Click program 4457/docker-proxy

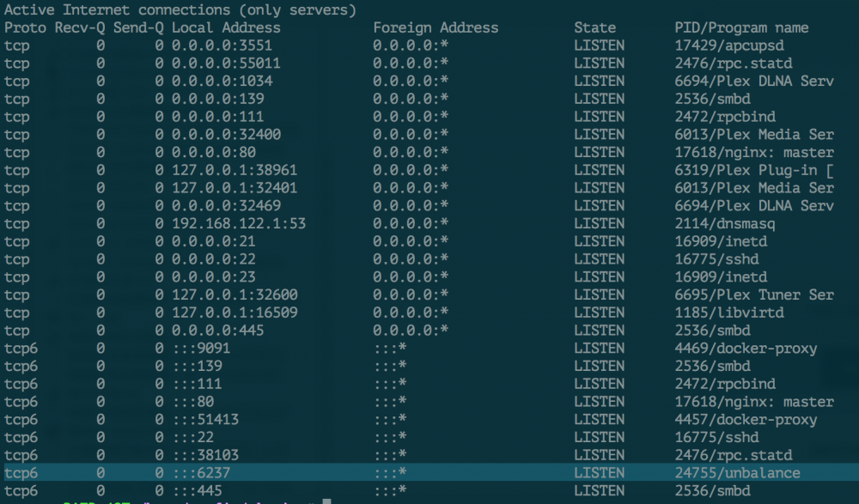coord(746,420)
